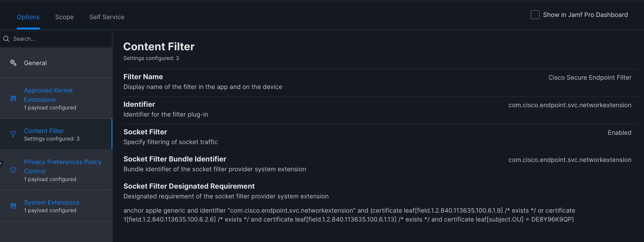Switch to the Options tab
The height and width of the screenshot is (242, 644).
pyautogui.click(x=28, y=17)
